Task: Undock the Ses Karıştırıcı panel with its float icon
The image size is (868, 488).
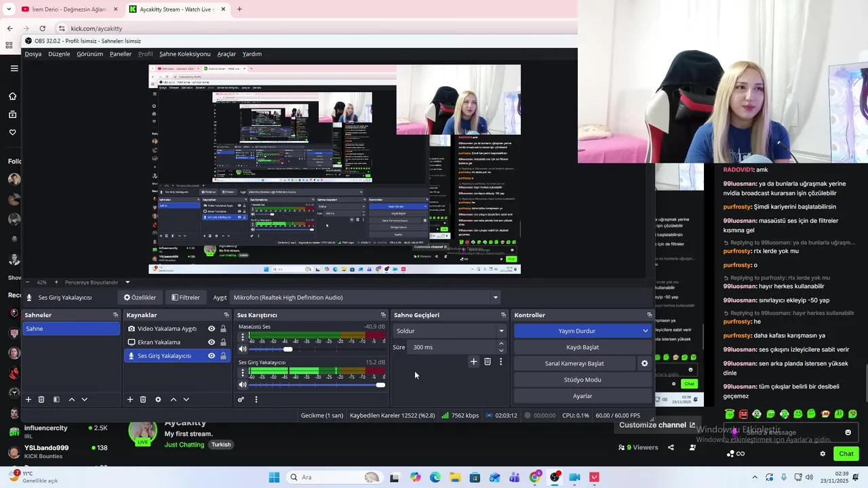Action: coord(383,315)
